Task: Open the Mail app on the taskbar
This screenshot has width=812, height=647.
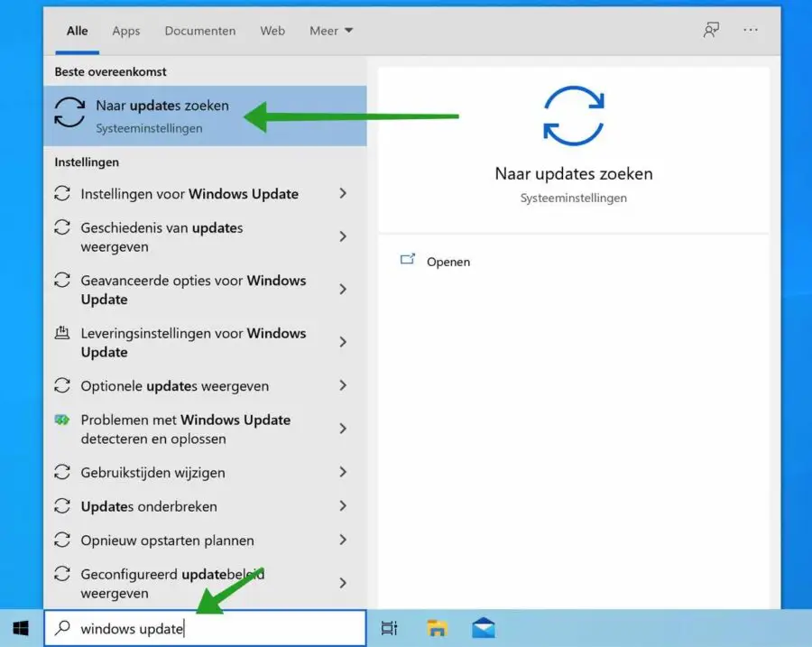Action: point(484,628)
